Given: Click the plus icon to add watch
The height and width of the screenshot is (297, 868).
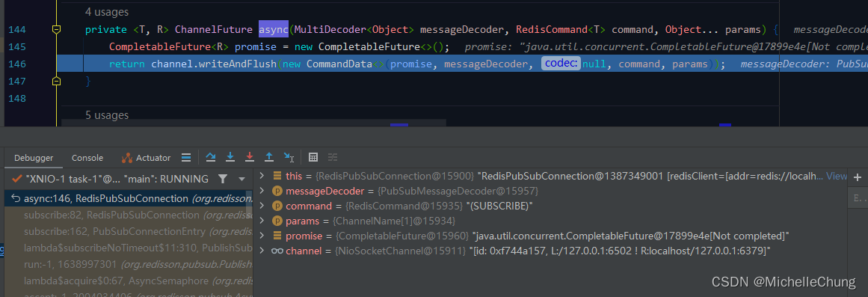Looking at the screenshot, I should (858, 177).
